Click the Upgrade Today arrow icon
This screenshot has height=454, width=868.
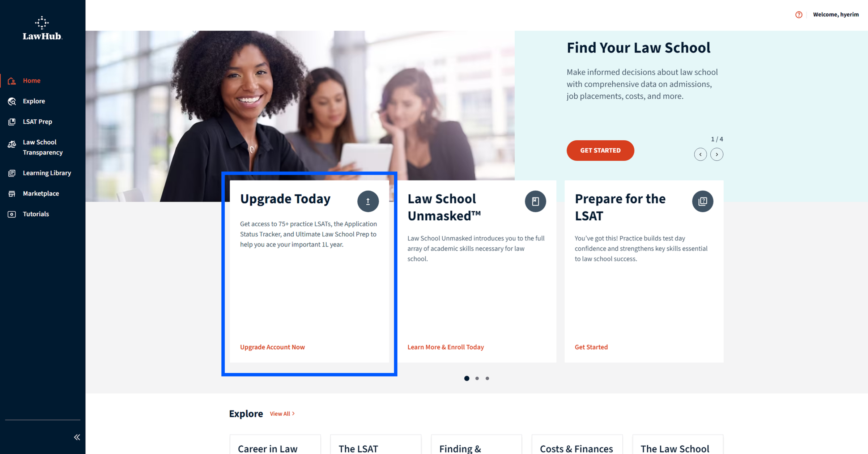368,201
